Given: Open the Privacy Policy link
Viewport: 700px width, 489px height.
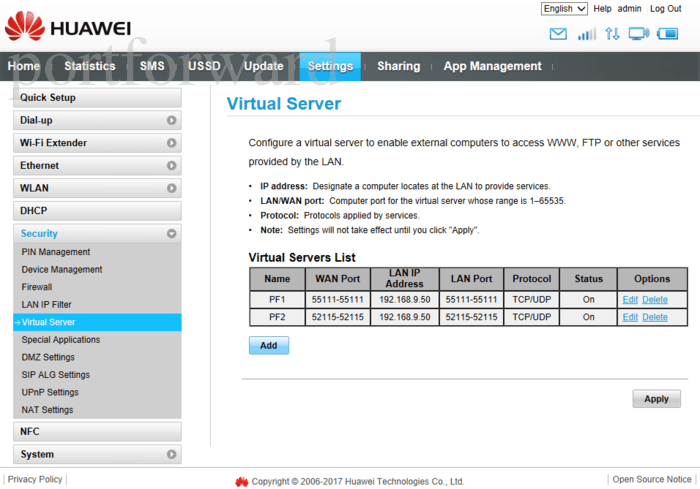Looking at the screenshot, I should click(x=35, y=479).
